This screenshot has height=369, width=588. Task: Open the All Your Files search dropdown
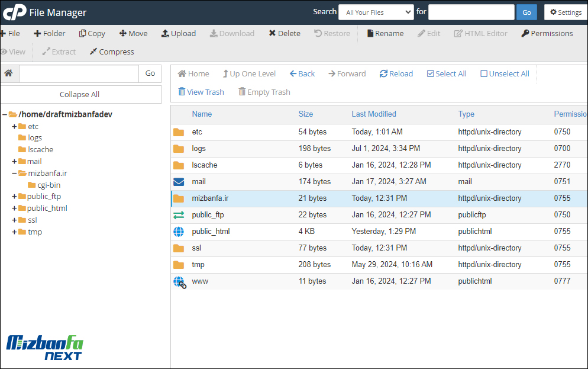coord(376,12)
